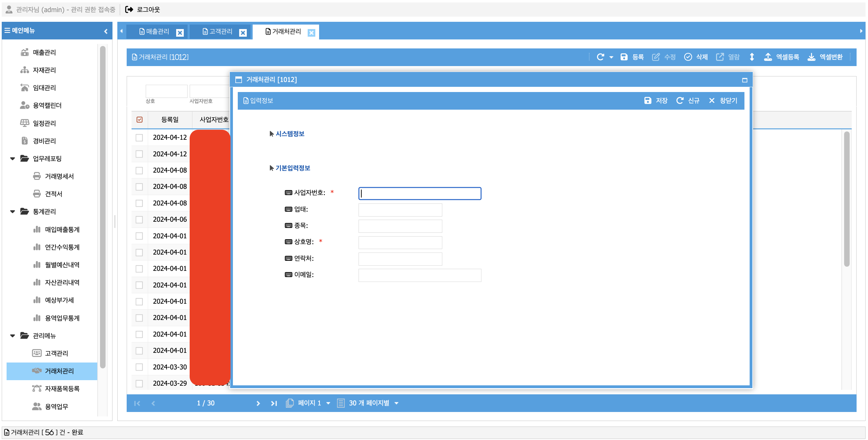Switch to the 매출관리 tab
The image size is (868, 440).
coord(154,32)
